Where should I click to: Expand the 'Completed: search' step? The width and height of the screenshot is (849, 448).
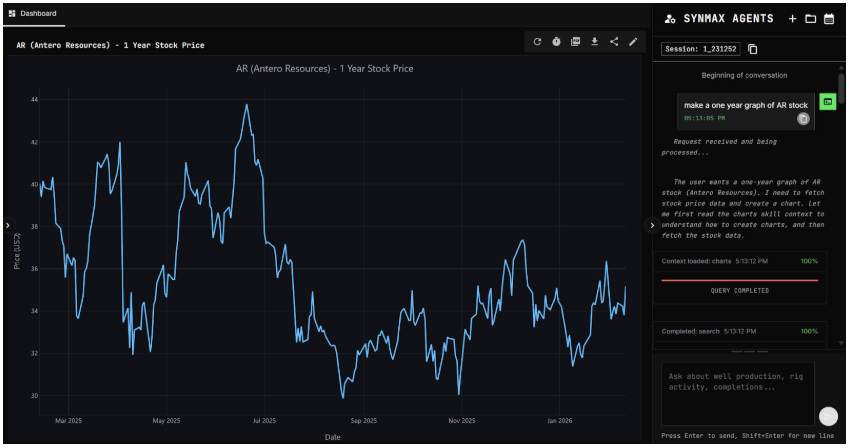point(740,331)
